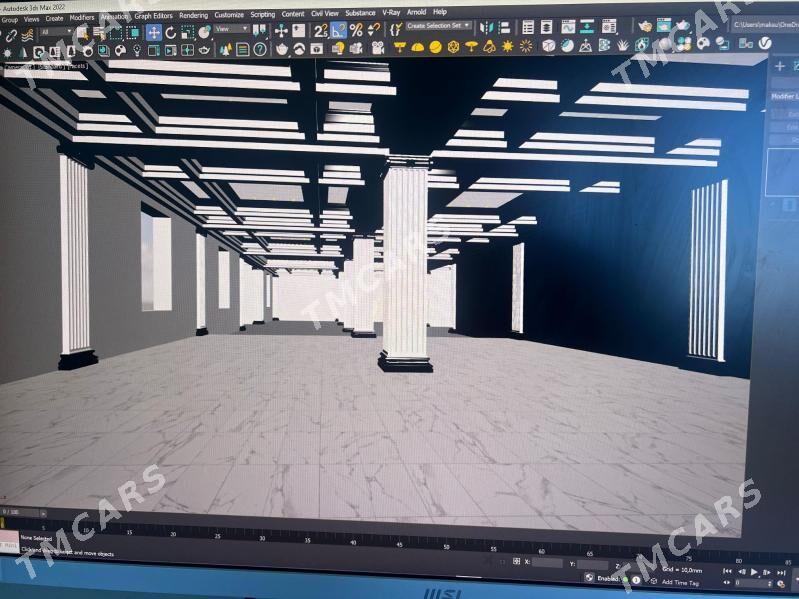This screenshot has width=799, height=599.
Task: Go to the start frame
Action: coord(728,572)
